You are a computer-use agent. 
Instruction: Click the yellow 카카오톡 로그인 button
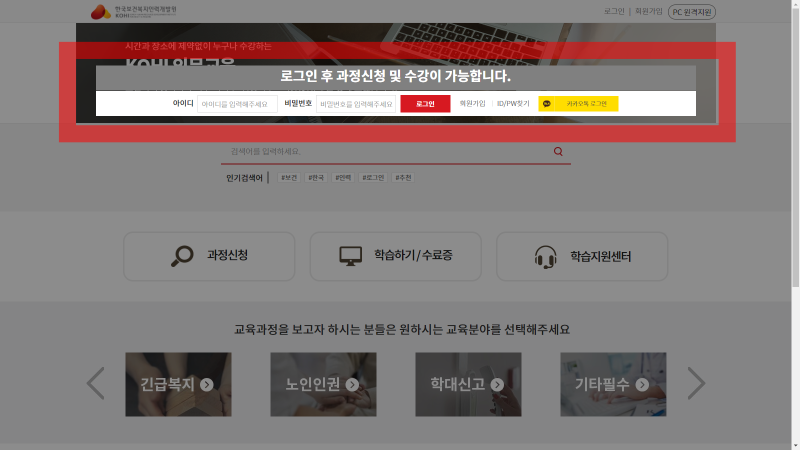(578, 104)
